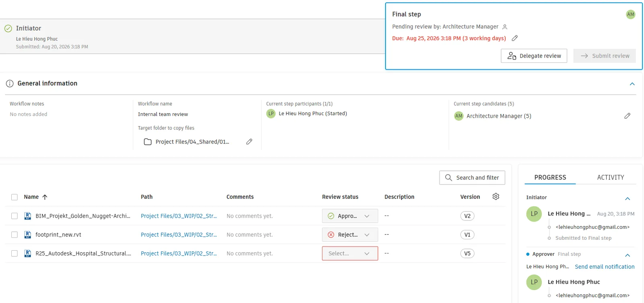The height and width of the screenshot is (303, 644).
Task: Click Send email notification link
Action: tap(605, 267)
